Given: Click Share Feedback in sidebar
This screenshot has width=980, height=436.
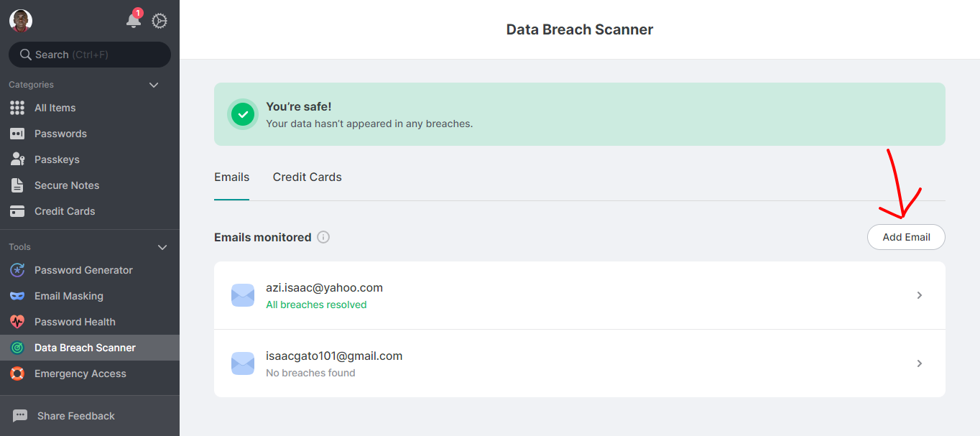Looking at the screenshot, I should [75, 416].
